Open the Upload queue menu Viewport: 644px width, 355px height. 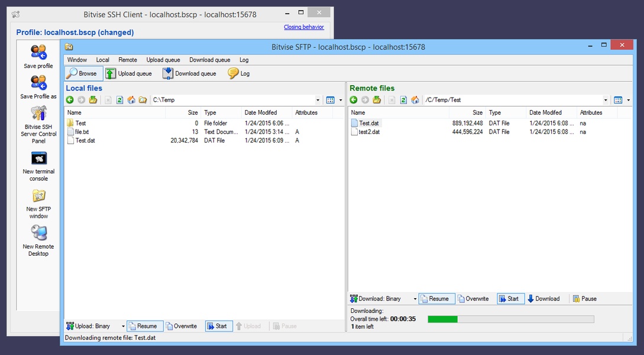click(x=163, y=60)
